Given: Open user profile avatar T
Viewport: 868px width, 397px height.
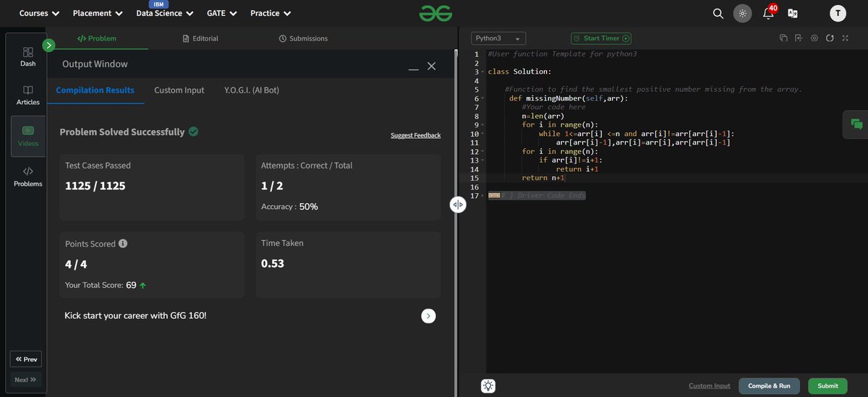Looking at the screenshot, I should 838,13.
